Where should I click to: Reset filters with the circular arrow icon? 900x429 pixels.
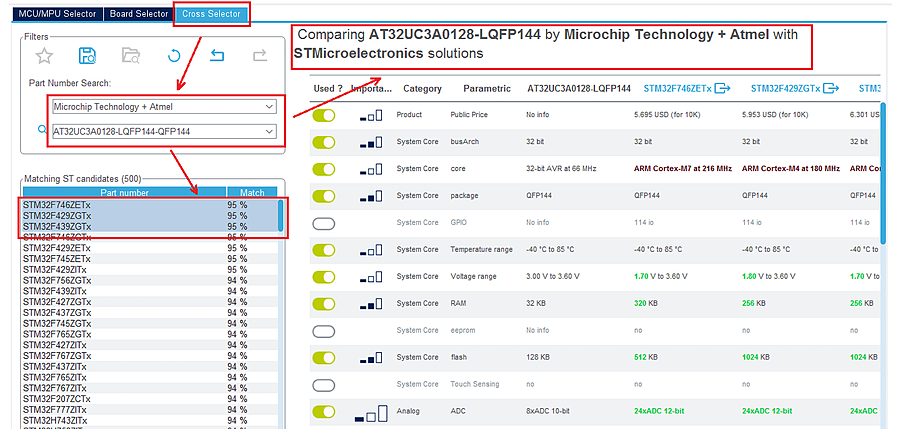pos(174,56)
